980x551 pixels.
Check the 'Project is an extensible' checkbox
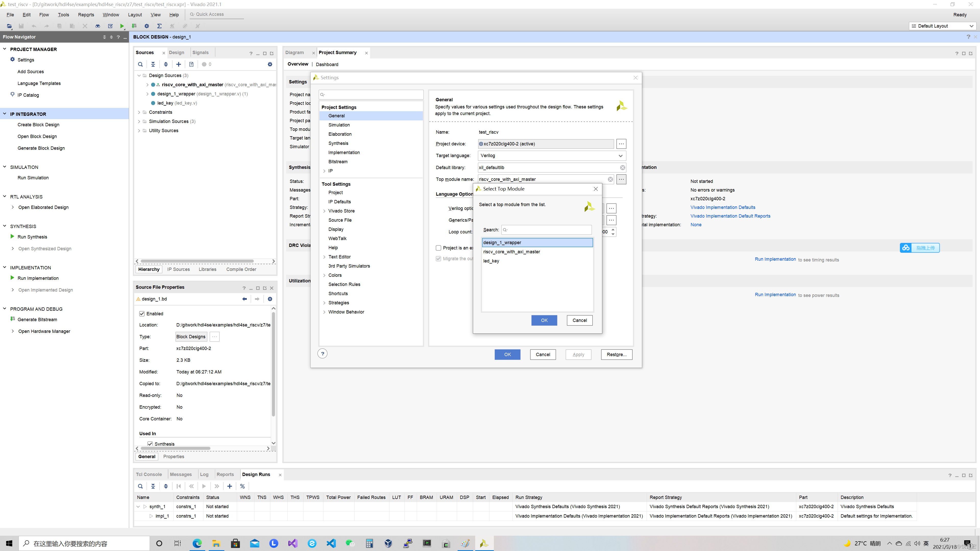pyautogui.click(x=438, y=248)
